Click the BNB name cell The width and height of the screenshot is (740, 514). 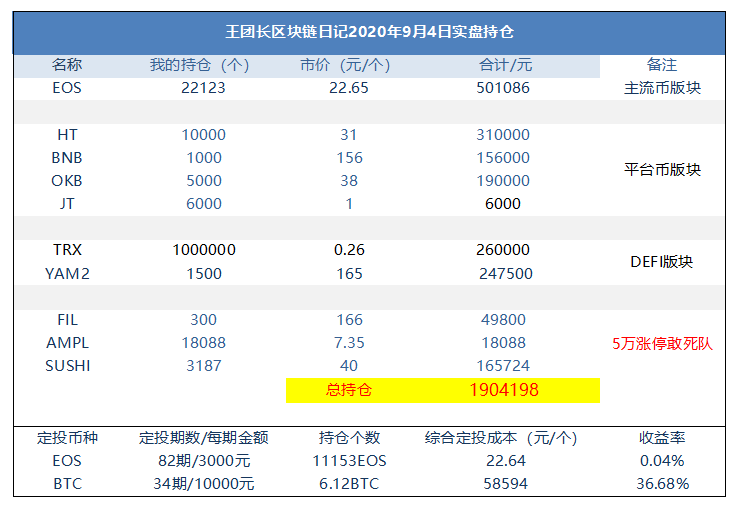point(67,158)
